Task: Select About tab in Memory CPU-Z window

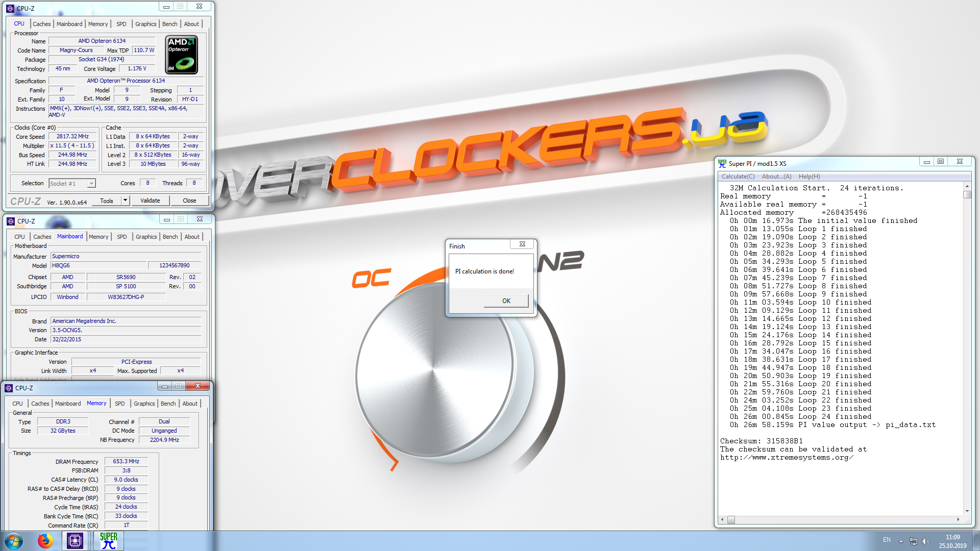Action: click(190, 404)
